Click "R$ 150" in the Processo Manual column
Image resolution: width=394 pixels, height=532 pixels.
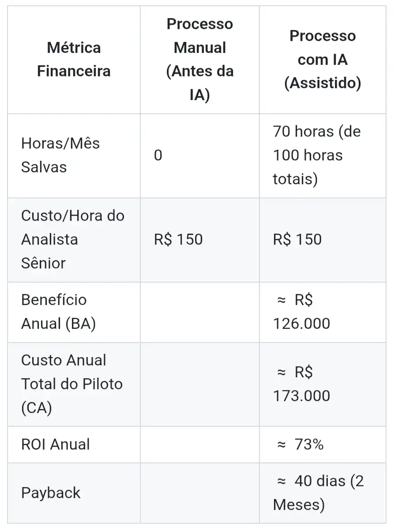click(x=178, y=239)
